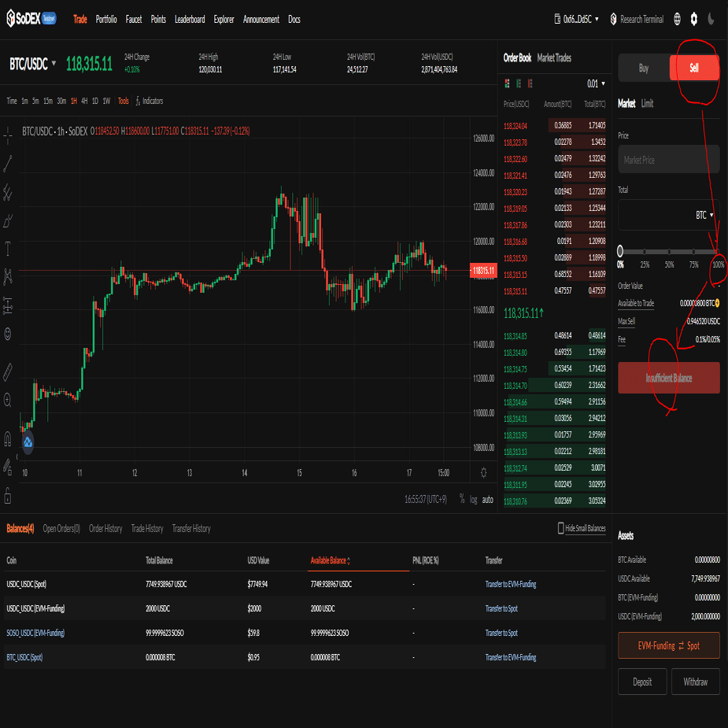Switch to the Sell side
Viewport: 728px width, 728px height.
[694, 68]
